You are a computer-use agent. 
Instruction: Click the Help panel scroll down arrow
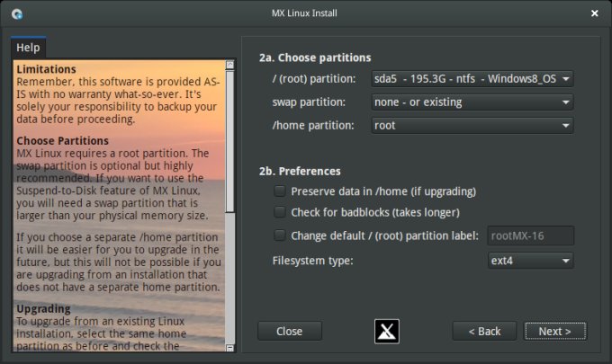(x=229, y=348)
